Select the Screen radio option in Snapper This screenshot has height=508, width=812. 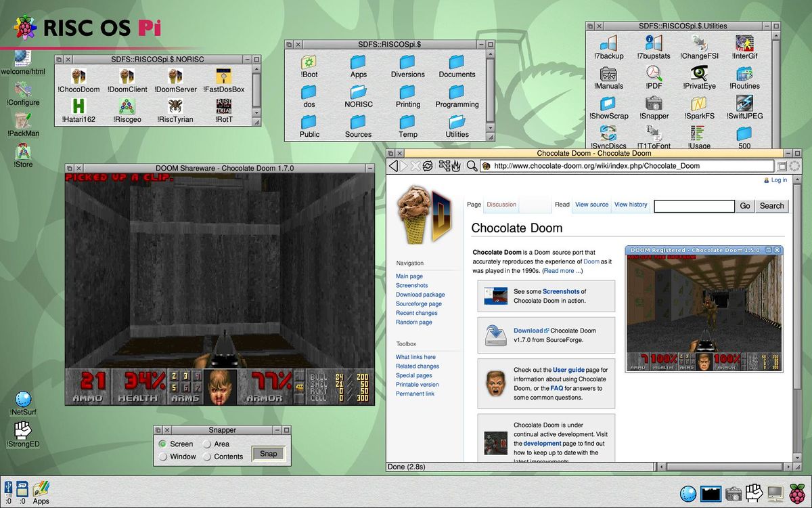162,444
